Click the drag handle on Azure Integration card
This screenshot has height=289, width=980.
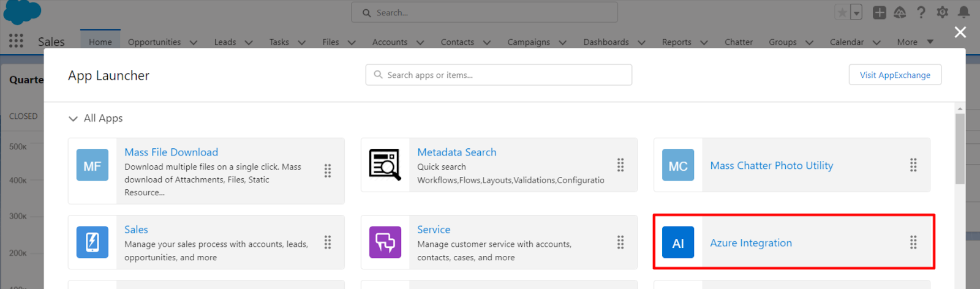point(913,242)
